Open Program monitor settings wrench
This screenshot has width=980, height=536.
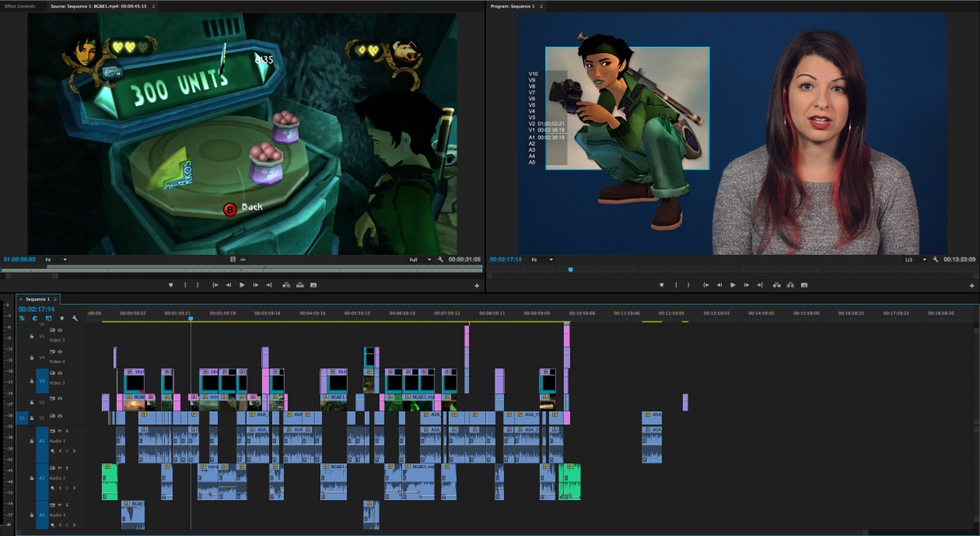934,260
